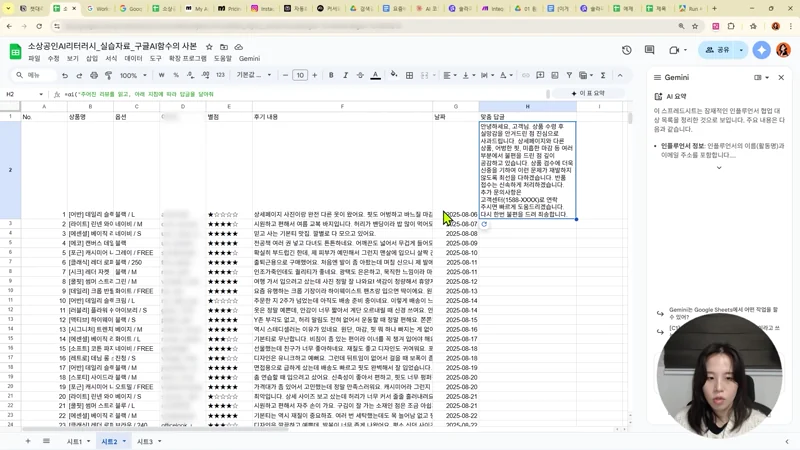Toggle bold formatting

[x=331, y=76]
